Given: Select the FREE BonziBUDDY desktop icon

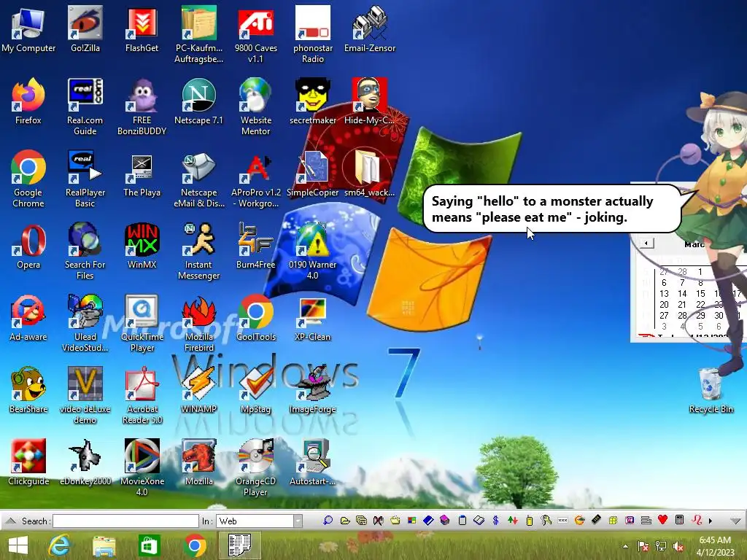Looking at the screenshot, I should (x=142, y=106).
